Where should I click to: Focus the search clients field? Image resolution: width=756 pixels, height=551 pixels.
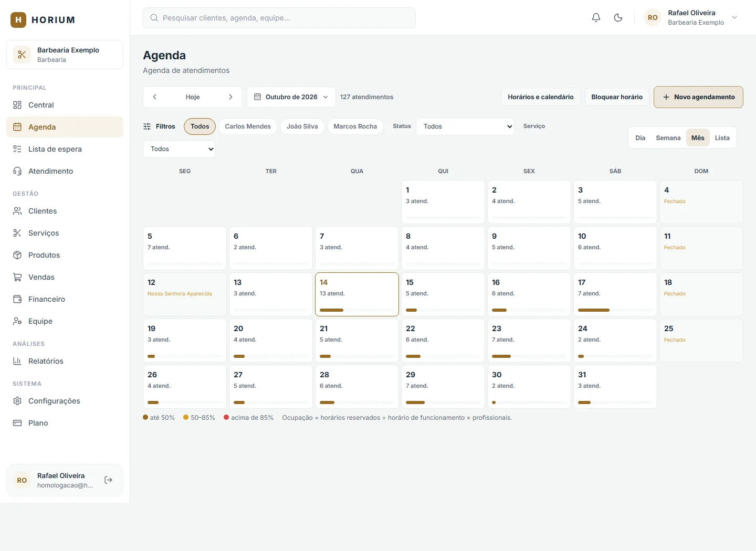click(279, 18)
